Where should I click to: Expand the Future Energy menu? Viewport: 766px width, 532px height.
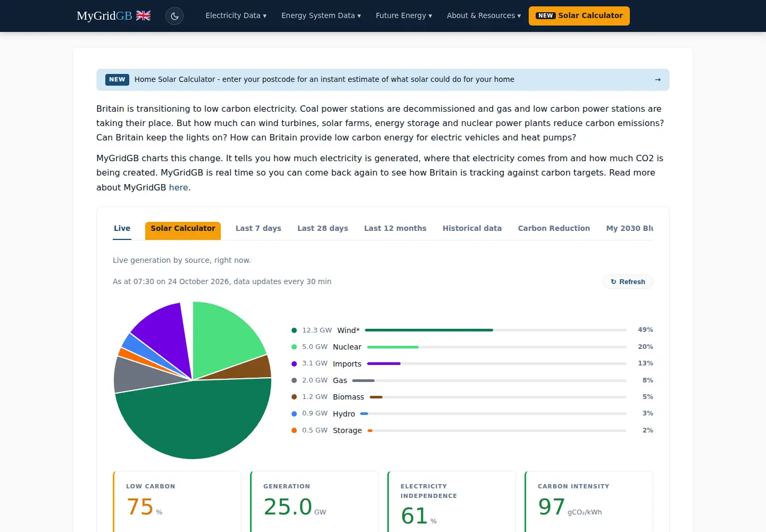404,16
